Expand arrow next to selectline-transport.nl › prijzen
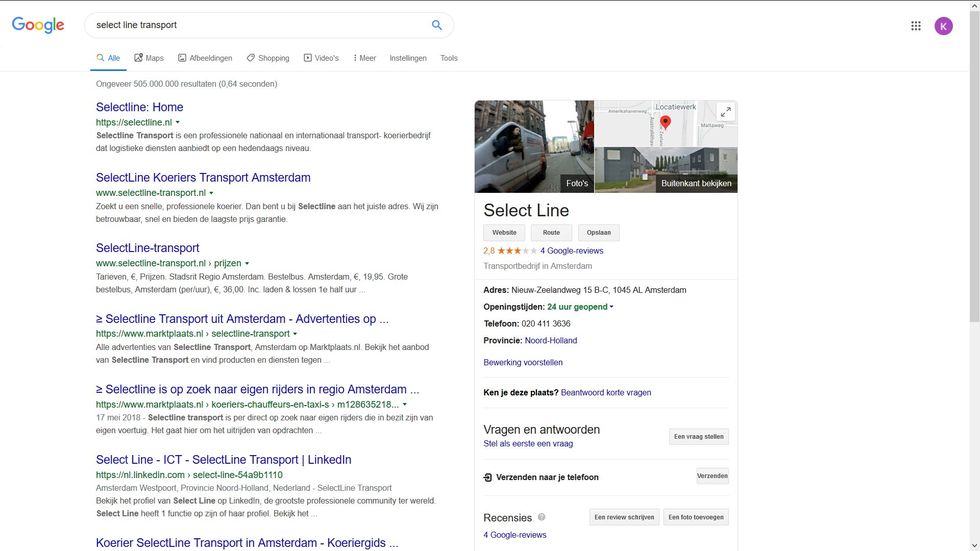Image resolution: width=980 pixels, height=551 pixels. pyautogui.click(x=247, y=264)
